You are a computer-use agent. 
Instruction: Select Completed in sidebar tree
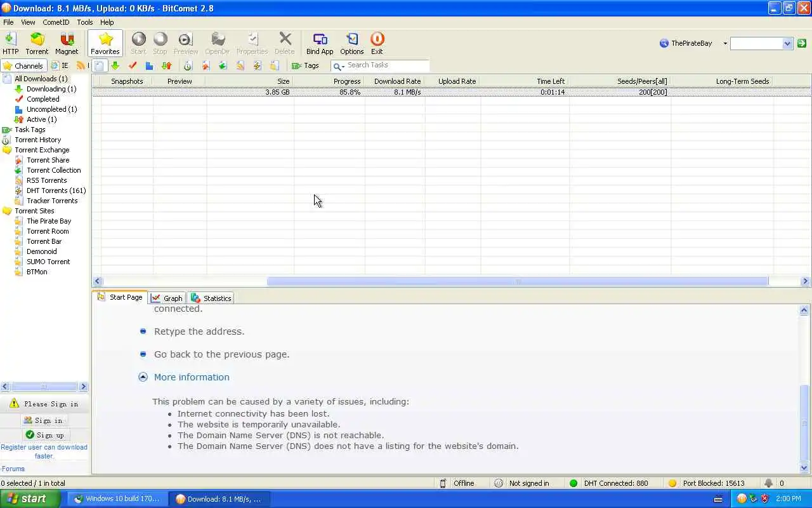[43, 99]
